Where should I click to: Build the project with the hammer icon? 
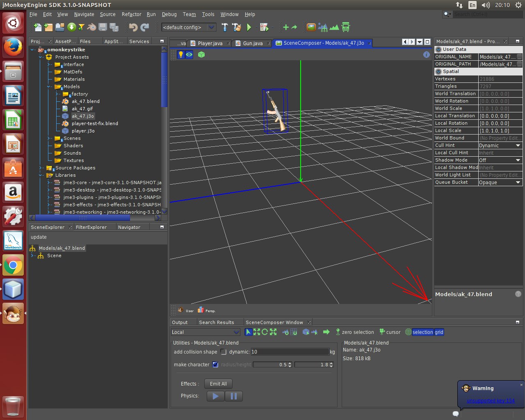(225, 27)
